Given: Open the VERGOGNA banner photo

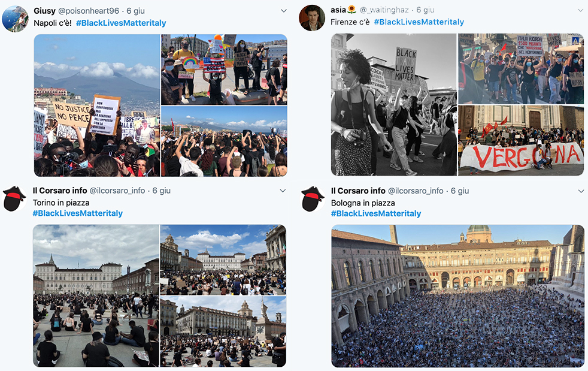Looking at the screenshot, I should (521, 140).
